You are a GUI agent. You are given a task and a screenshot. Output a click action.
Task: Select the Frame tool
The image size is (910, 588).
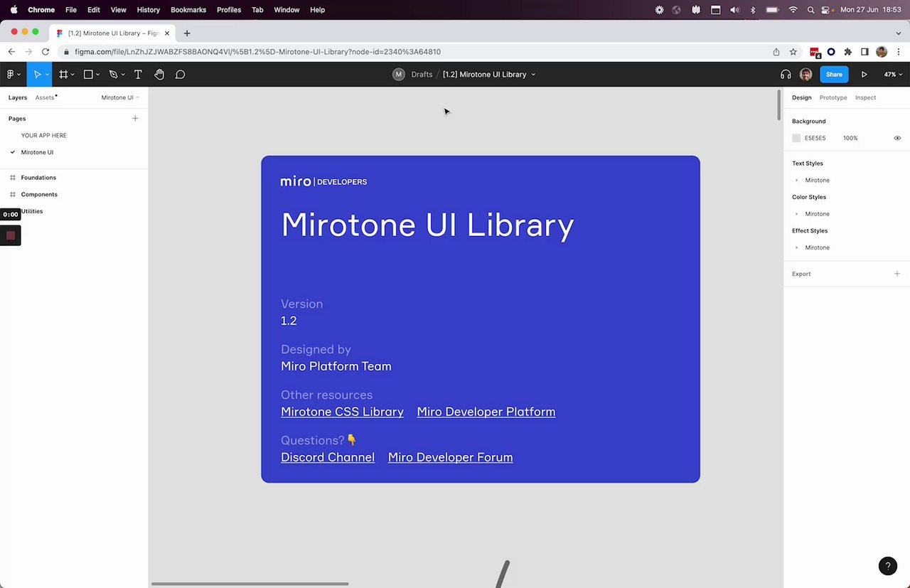click(x=63, y=74)
